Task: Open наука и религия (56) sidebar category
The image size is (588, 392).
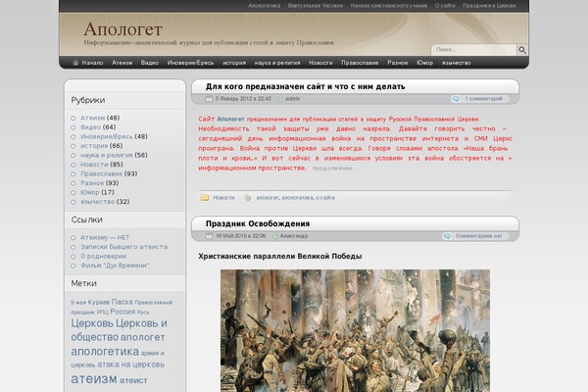Action: [107, 155]
